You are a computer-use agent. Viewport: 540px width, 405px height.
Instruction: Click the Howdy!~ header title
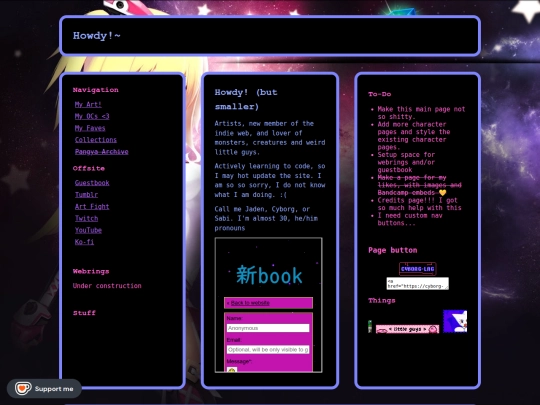[x=97, y=36]
